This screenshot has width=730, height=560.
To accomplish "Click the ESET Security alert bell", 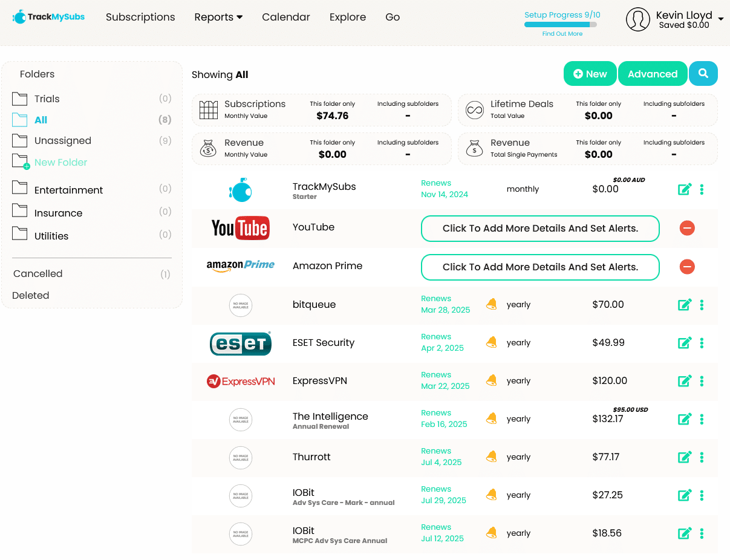I will (492, 342).
